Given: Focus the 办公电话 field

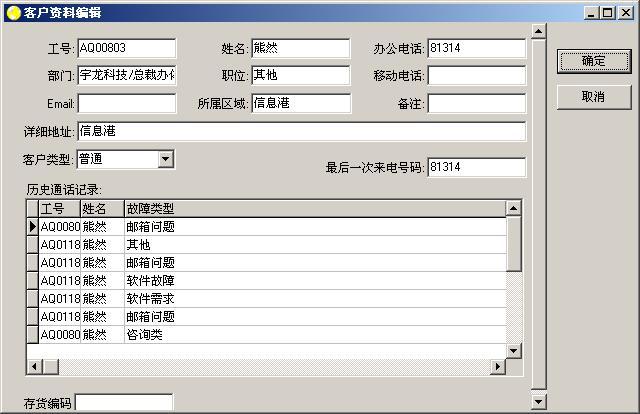Looking at the screenshot, I should (476, 48).
